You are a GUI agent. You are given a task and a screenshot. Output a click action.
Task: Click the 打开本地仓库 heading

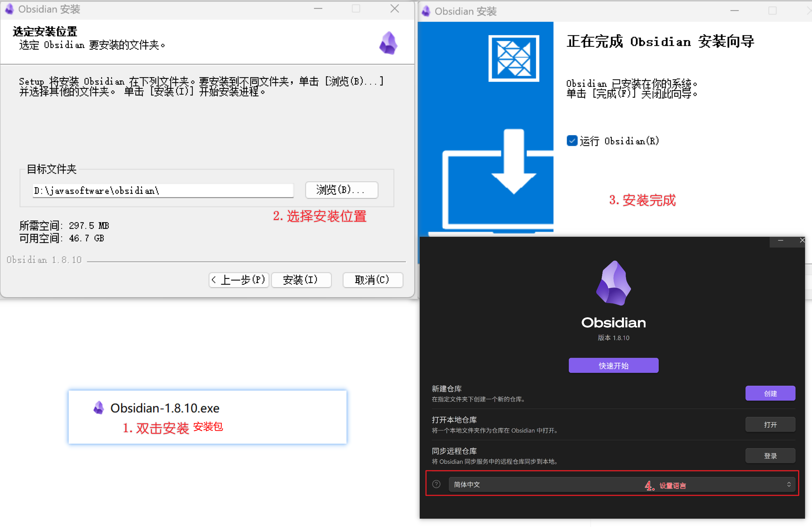454,420
